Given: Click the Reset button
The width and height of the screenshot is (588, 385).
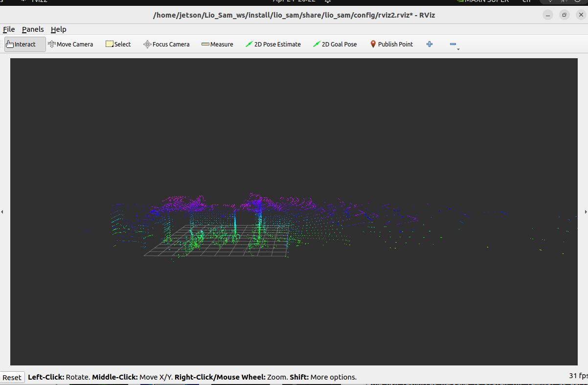Looking at the screenshot, I should coord(12,377).
